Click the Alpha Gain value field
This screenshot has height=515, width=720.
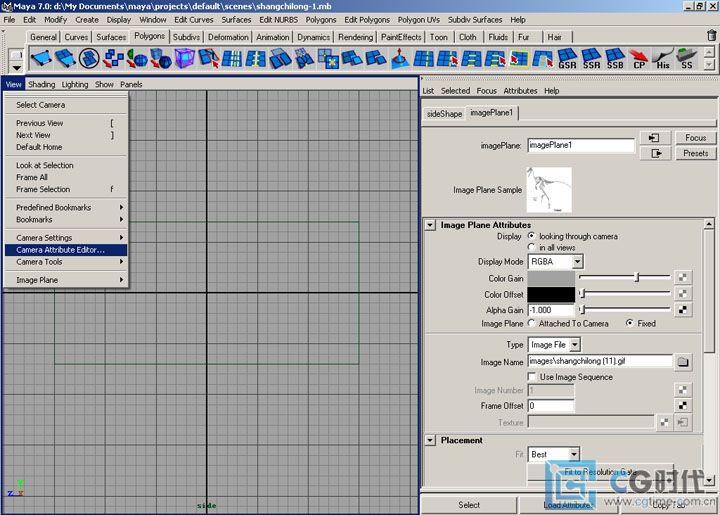[551, 310]
